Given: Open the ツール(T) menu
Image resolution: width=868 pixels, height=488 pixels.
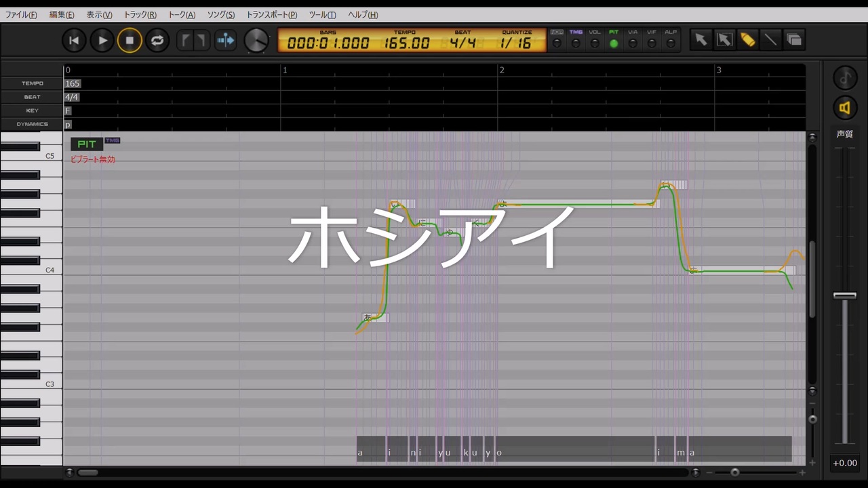Looking at the screenshot, I should pos(322,14).
